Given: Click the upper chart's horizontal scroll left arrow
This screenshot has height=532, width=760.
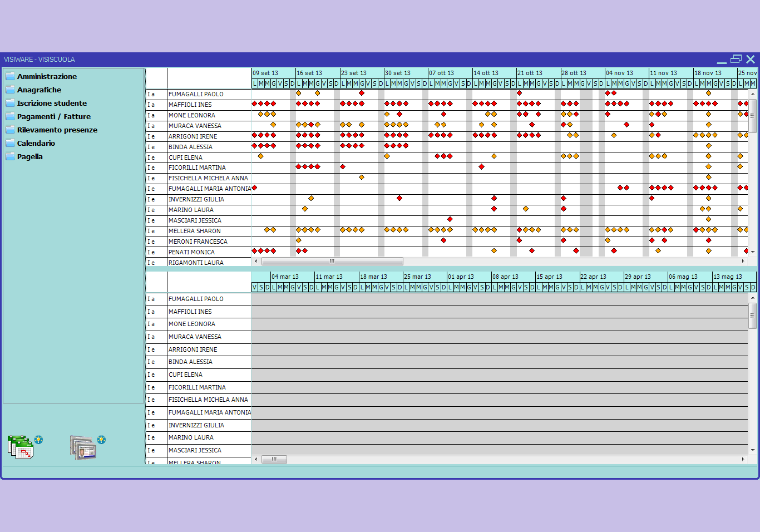Looking at the screenshot, I should [x=256, y=261].
